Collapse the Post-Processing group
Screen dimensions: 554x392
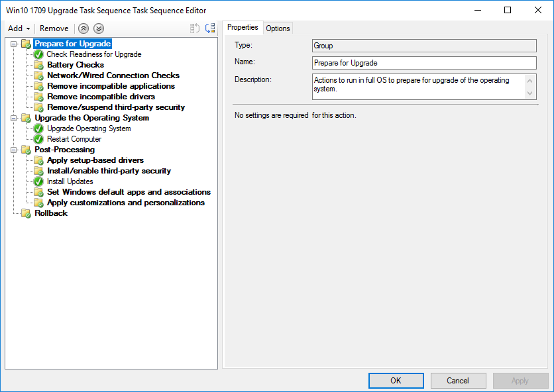14,150
